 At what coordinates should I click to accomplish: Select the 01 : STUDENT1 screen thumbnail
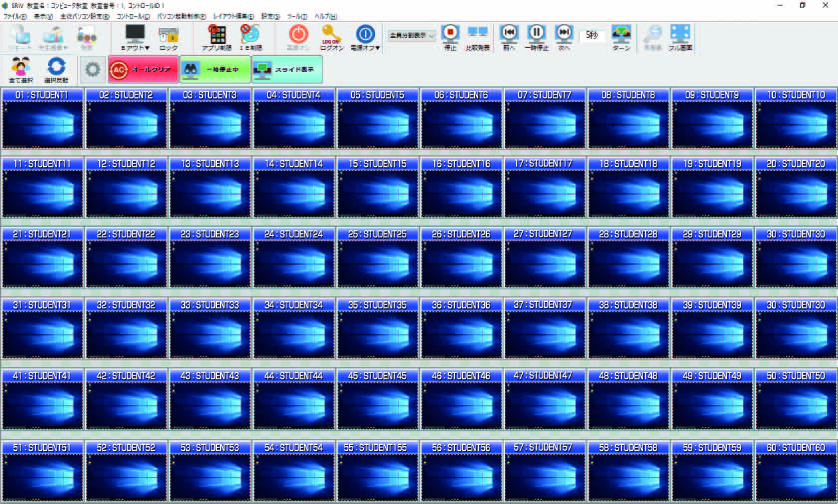[42, 124]
